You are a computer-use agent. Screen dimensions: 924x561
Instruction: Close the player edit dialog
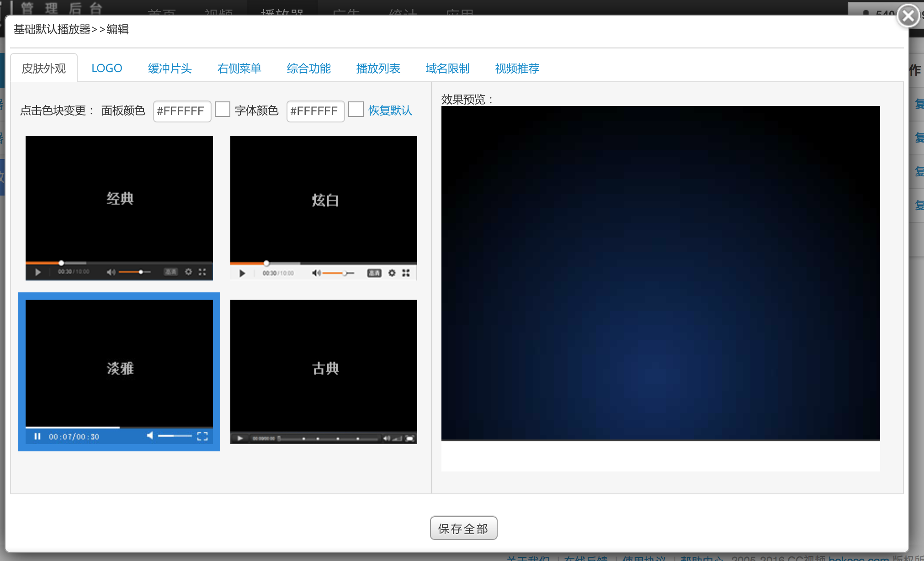tap(908, 16)
